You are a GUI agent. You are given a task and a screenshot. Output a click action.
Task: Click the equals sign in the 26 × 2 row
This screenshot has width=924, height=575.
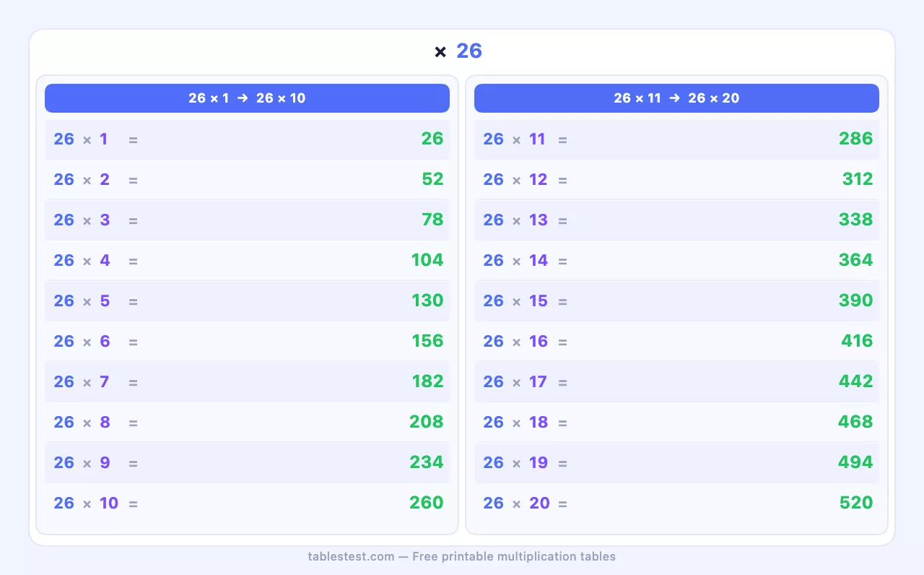point(133,180)
